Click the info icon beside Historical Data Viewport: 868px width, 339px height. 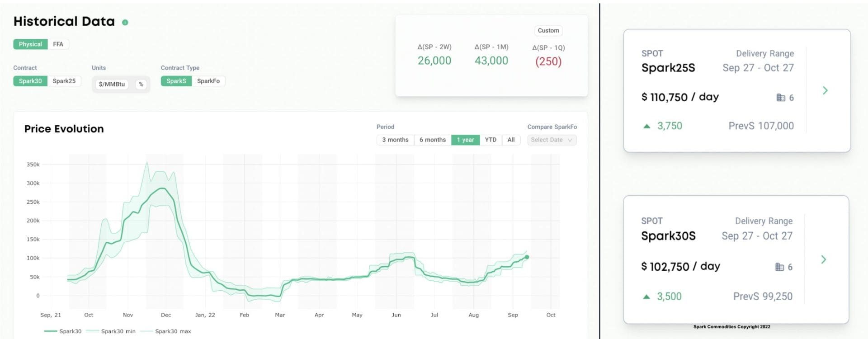125,22
